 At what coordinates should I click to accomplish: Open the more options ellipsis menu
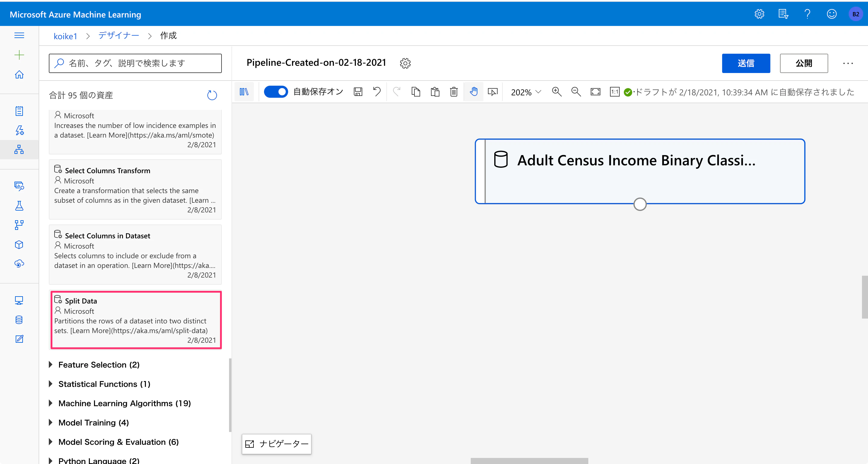coord(848,63)
